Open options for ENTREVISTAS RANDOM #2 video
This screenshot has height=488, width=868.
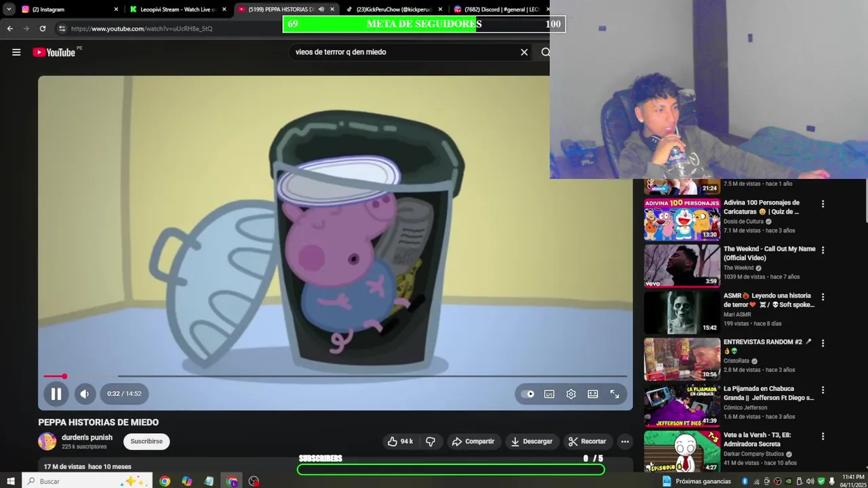click(823, 344)
